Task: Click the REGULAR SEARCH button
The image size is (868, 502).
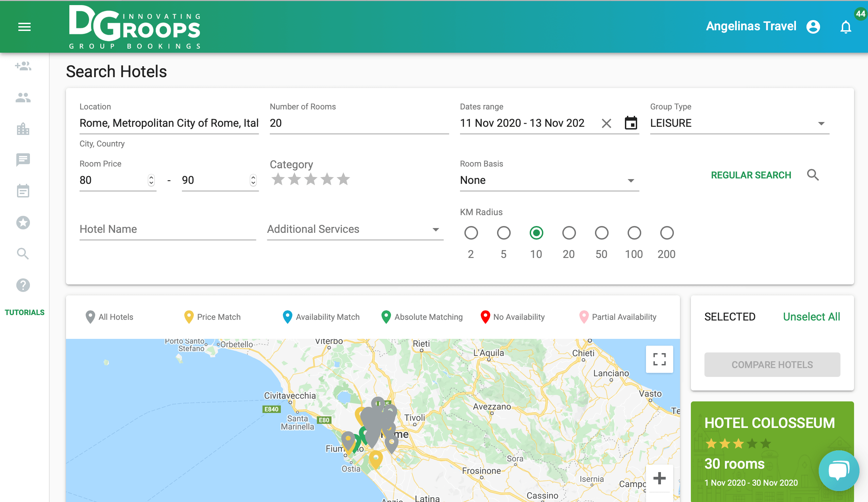Action: [x=751, y=175]
